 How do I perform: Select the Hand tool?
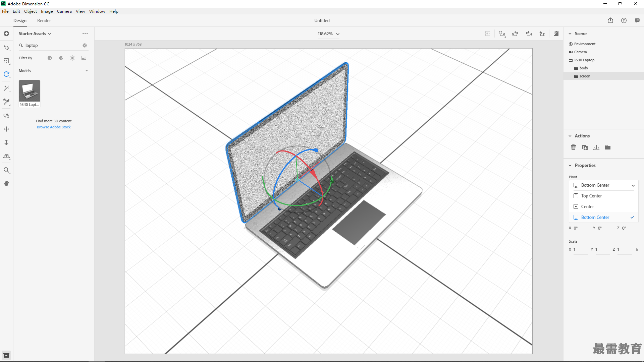pos(6,183)
